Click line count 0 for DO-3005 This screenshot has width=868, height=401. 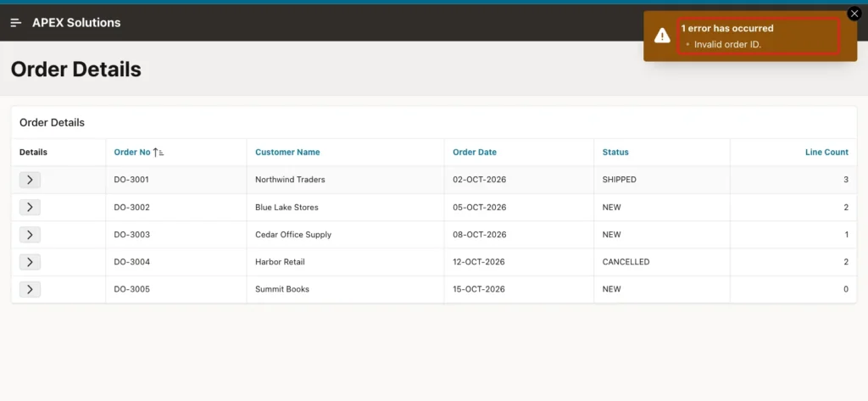coord(846,289)
